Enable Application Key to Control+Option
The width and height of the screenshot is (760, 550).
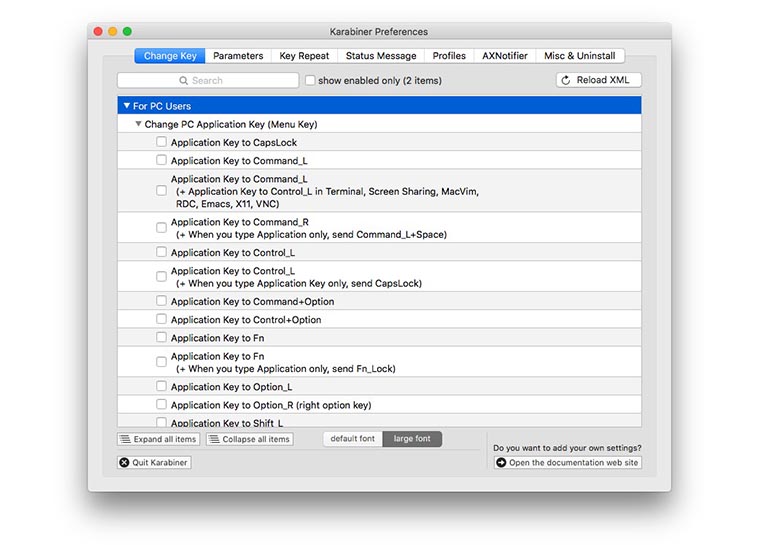coord(161,319)
